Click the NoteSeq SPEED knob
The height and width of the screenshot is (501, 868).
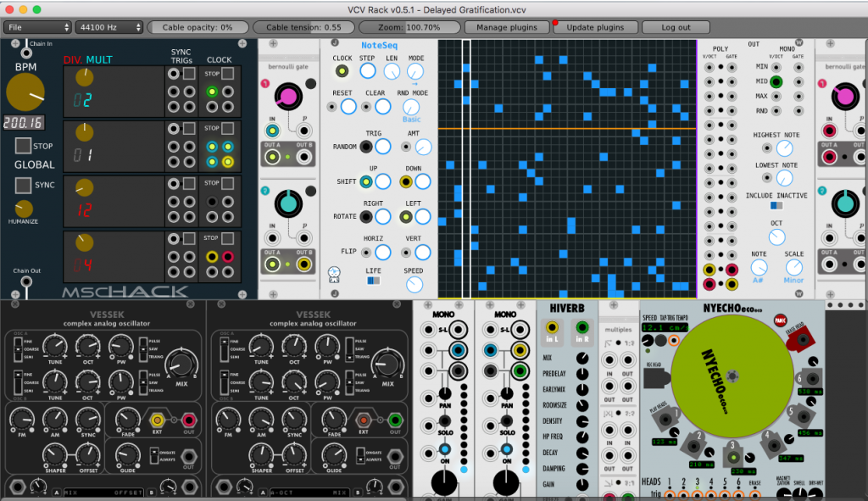point(414,285)
